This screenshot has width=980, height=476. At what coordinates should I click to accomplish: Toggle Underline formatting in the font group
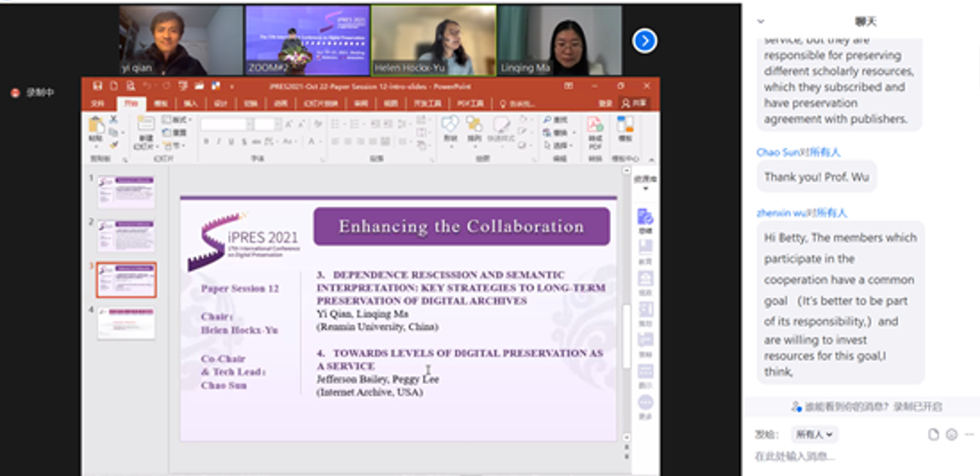pos(232,141)
